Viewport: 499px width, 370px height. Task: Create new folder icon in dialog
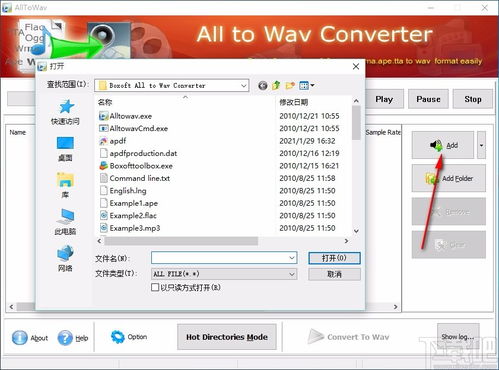[290, 86]
